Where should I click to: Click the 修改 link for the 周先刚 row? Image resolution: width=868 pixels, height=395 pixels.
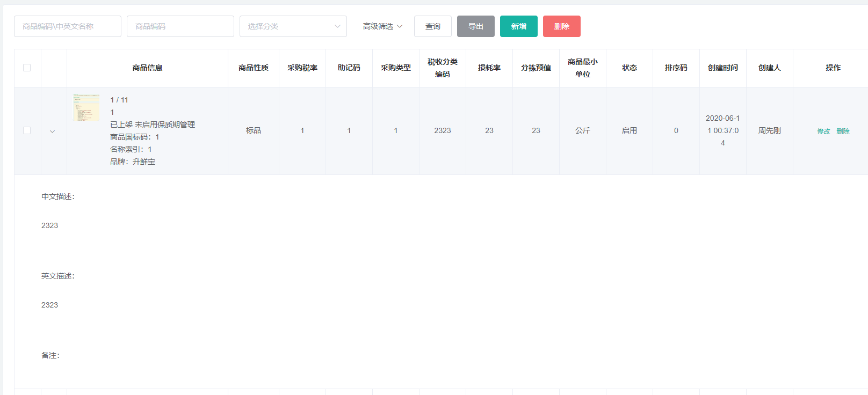point(824,131)
